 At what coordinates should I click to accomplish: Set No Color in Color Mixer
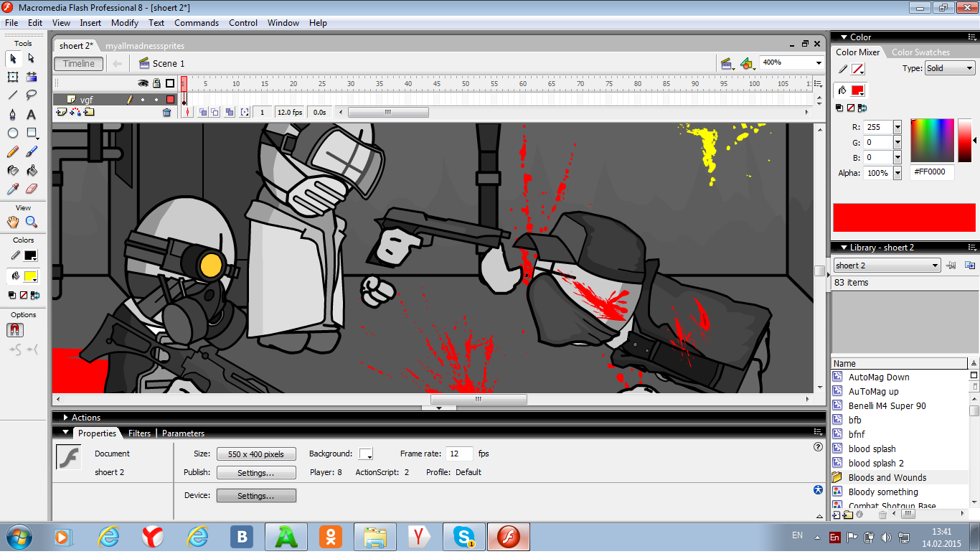coord(851,108)
